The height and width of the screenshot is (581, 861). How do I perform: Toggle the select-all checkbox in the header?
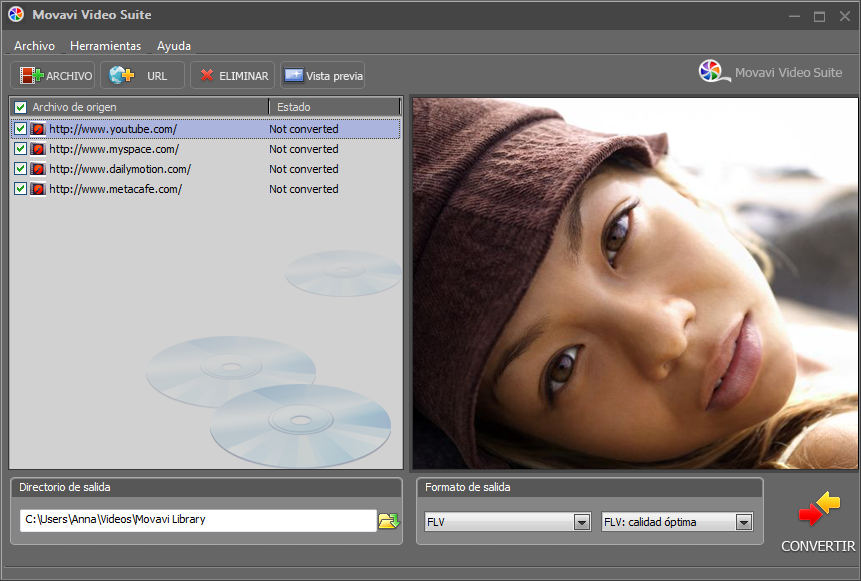tap(20, 107)
